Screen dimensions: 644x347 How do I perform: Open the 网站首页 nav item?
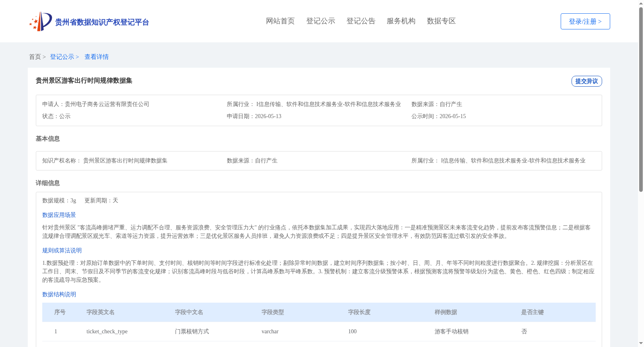[x=281, y=21]
